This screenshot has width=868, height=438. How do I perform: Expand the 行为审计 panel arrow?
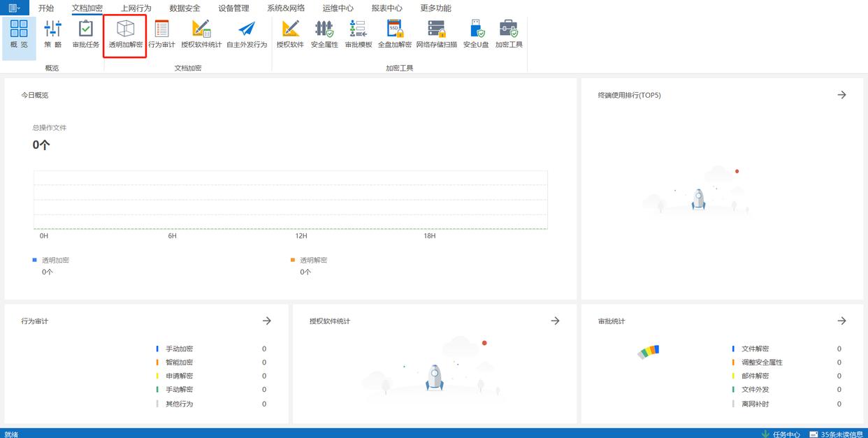click(266, 321)
